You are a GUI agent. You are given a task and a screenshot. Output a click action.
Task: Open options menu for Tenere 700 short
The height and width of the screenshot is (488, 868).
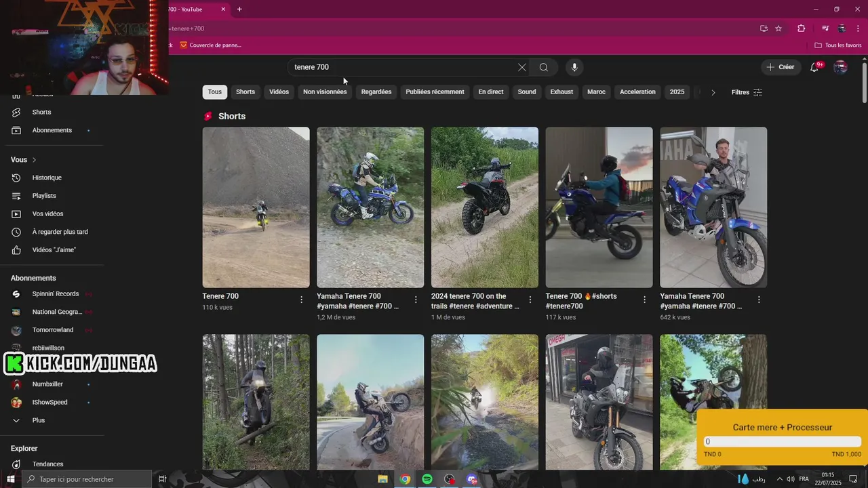click(302, 299)
